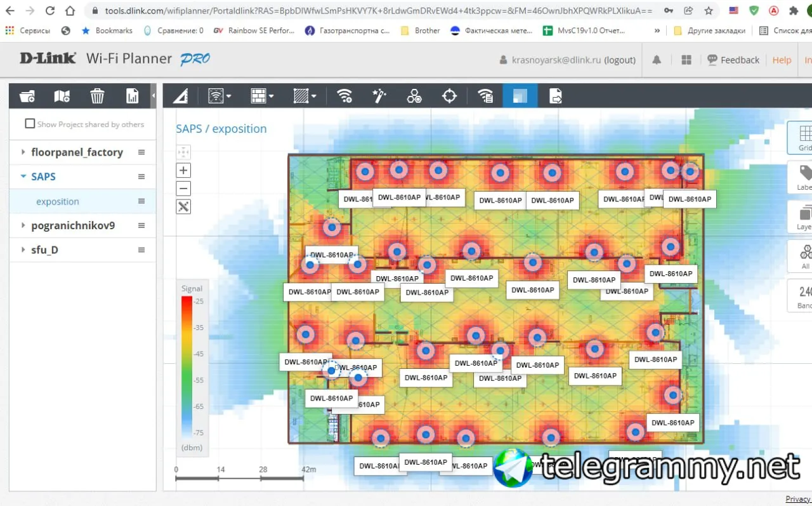This screenshot has width=812, height=506.
Task: Click the add access point Wi-Fi plus icon
Action: click(344, 97)
